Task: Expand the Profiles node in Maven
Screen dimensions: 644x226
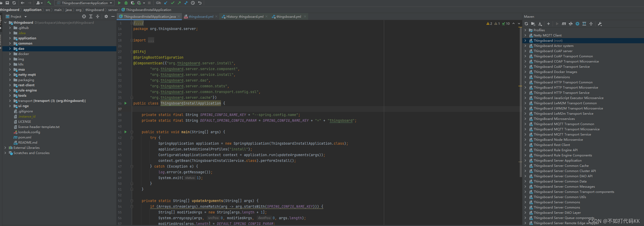Action: point(525,30)
